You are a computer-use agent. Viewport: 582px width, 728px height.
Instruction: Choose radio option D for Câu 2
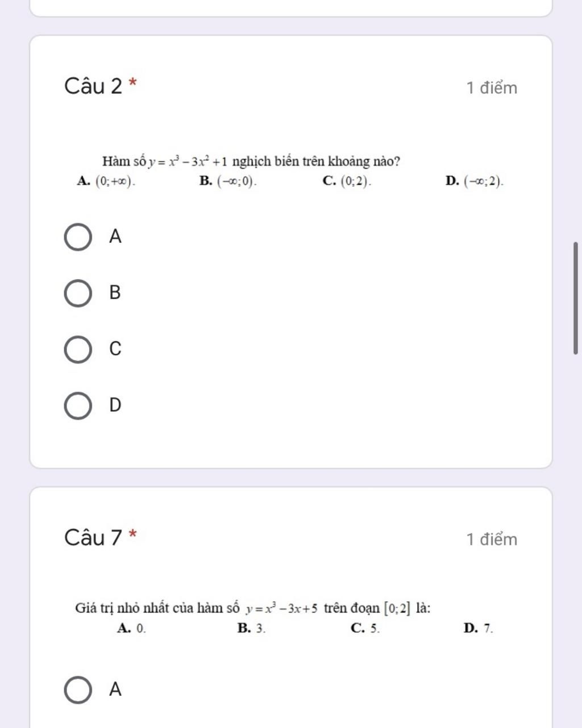77,406
